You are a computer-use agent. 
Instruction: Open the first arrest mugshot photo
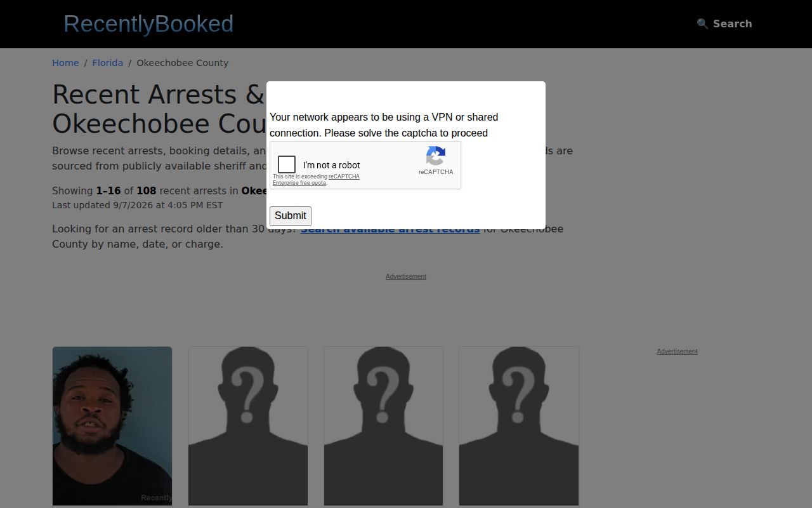click(112, 426)
